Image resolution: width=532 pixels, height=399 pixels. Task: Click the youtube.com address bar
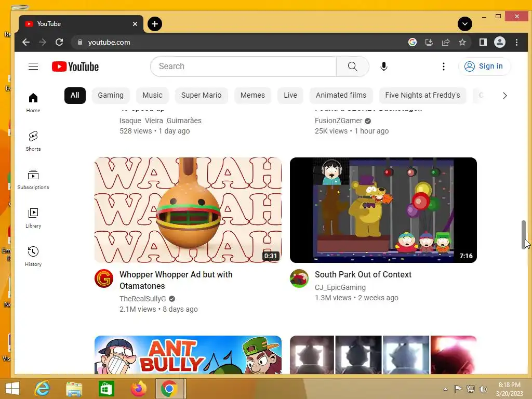pyautogui.click(x=237, y=42)
